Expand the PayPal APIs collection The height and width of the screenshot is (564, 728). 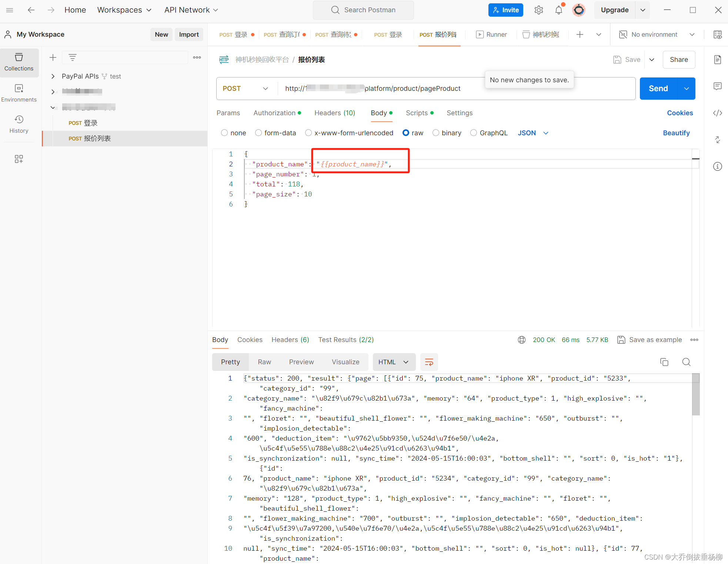[53, 76]
